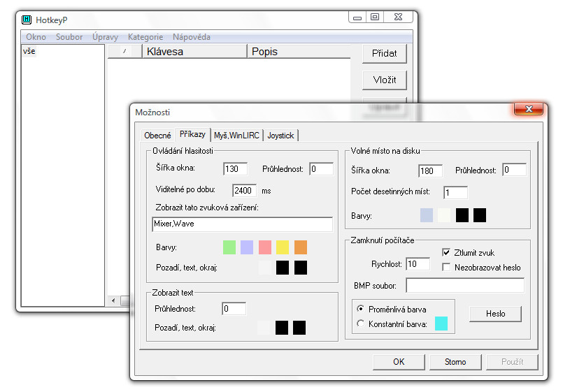Pick the pink volume color swatch
The height and width of the screenshot is (392, 563).
point(265,247)
